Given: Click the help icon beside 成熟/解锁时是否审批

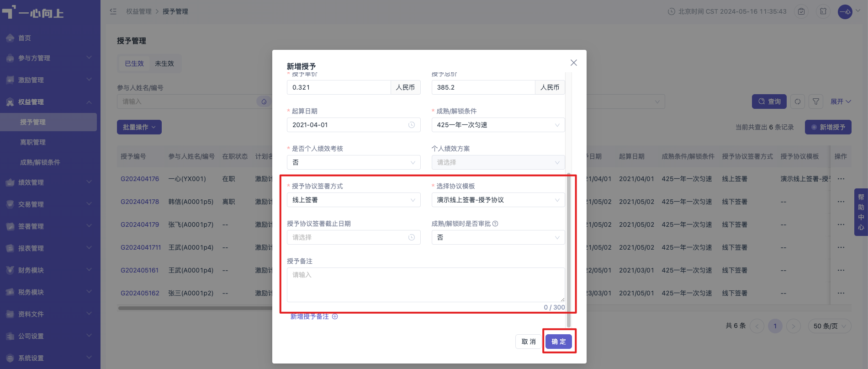Looking at the screenshot, I should point(496,224).
